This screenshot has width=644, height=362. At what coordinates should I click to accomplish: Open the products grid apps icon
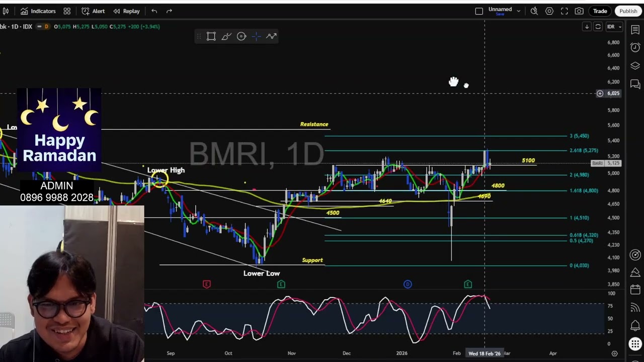[635, 344]
